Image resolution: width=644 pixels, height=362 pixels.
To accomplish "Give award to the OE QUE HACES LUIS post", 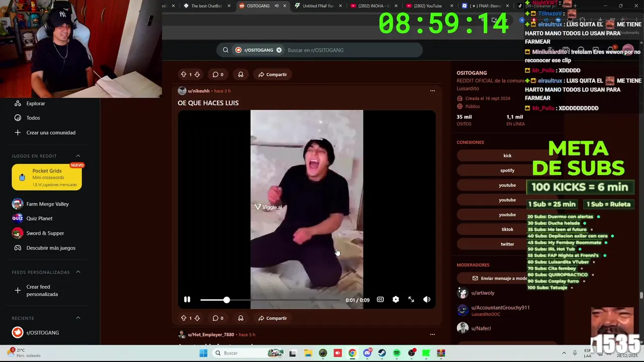I will coord(240,318).
